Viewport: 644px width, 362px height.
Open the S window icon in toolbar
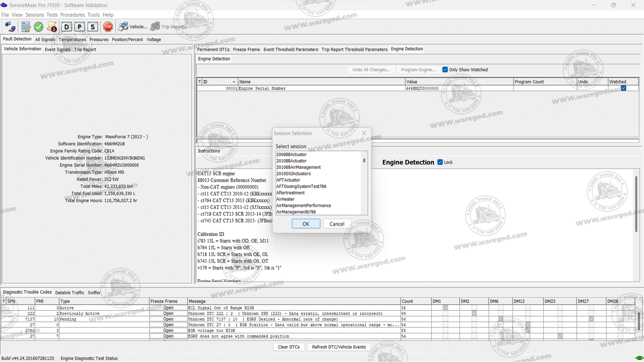tap(93, 27)
